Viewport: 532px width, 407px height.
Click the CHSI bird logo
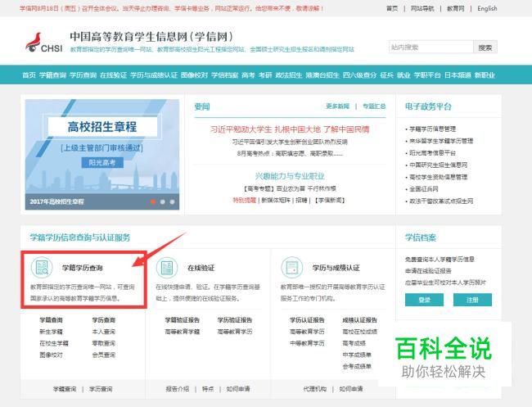click(43, 43)
